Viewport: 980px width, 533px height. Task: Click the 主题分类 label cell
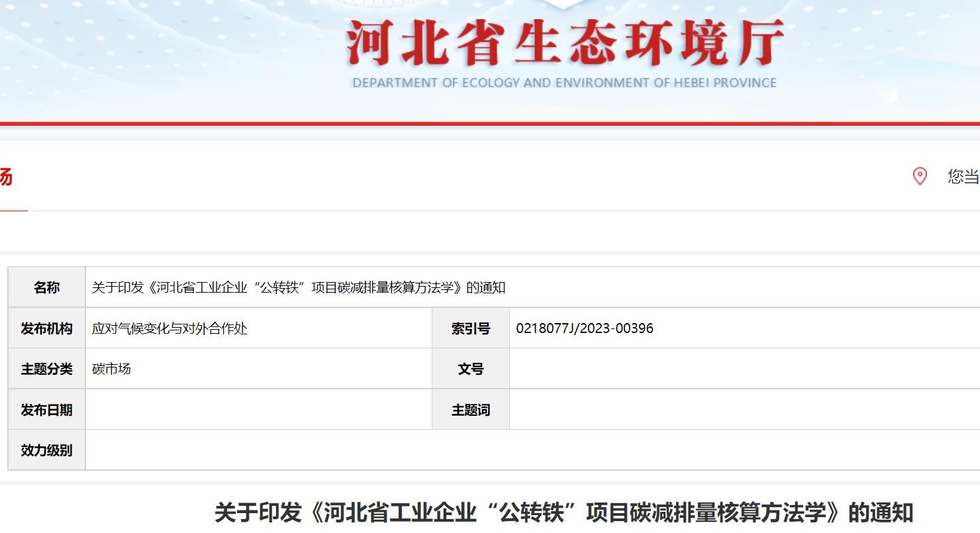point(47,369)
